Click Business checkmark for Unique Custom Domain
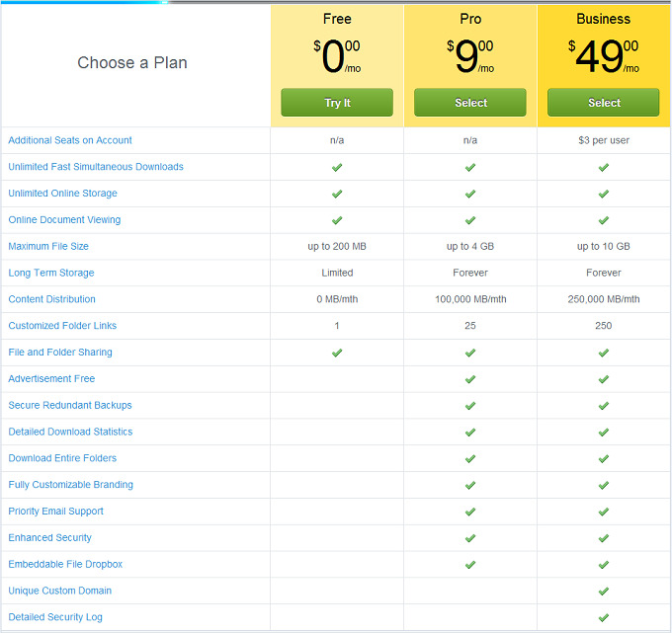Viewport: 672px width, 633px height. click(x=603, y=591)
